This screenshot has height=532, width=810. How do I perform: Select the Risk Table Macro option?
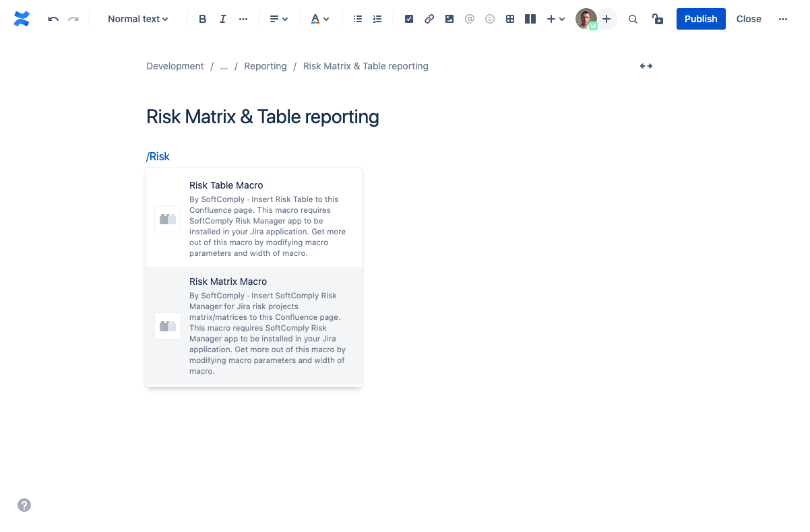click(254, 219)
